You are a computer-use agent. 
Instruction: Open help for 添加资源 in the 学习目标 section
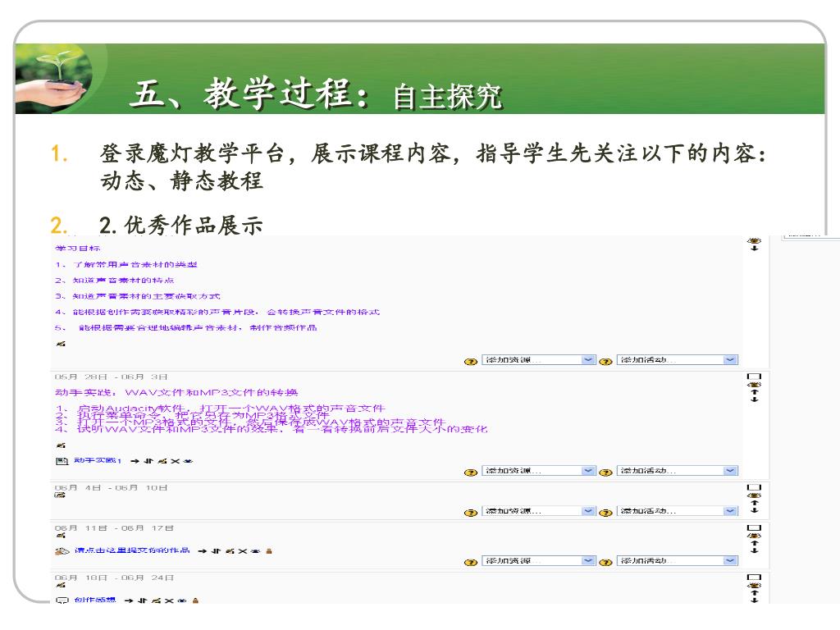(x=470, y=362)
